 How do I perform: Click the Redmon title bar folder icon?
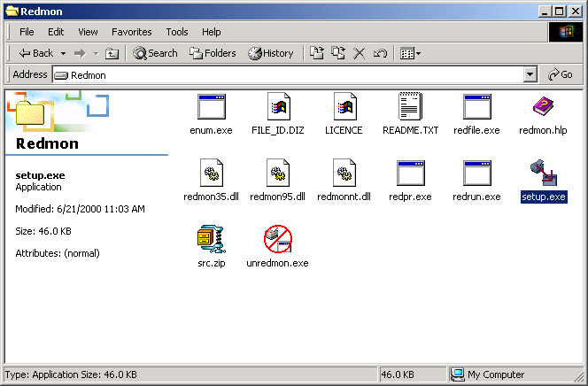coord(12,12)
